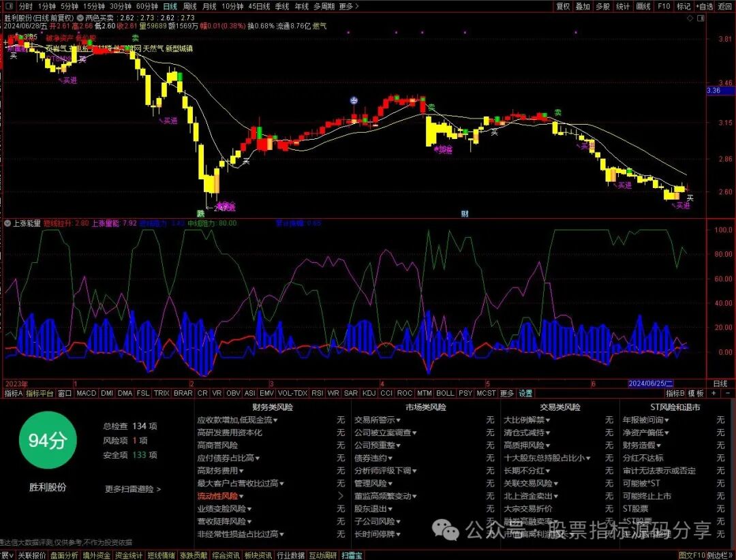Click the 标记 button
The height and width of the screenshot is (560, 736).
click(684, 6)
